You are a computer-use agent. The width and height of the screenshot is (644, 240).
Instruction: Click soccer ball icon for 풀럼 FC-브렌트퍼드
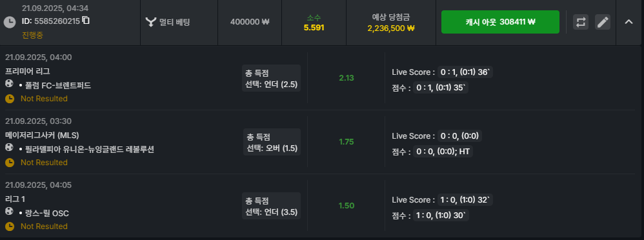10,84
